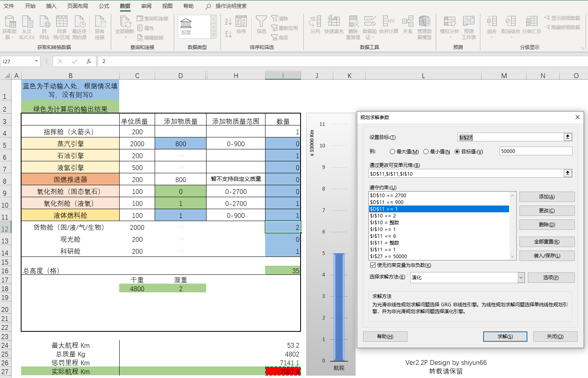588x378 pixels.
Task: Click Show Detail (显示明细数据)
Action: (562, 18)
